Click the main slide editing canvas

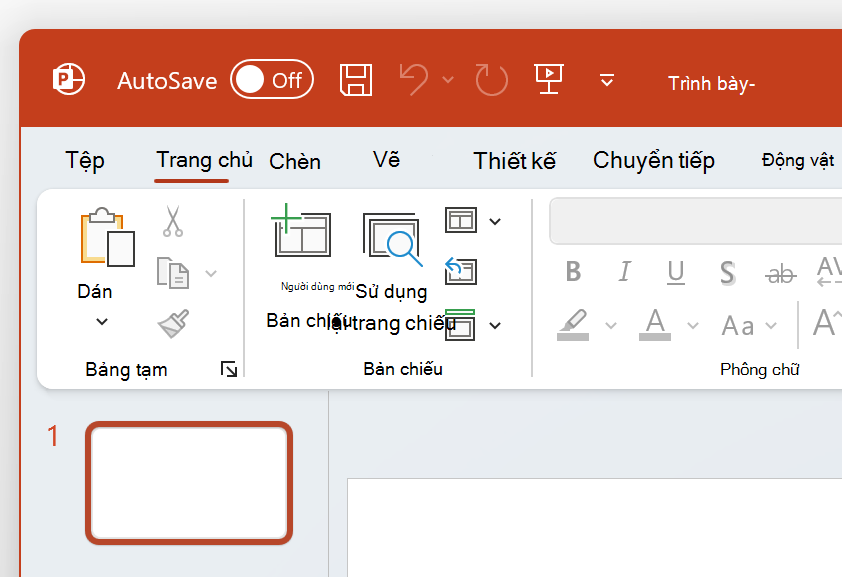(x=594, y=527)
